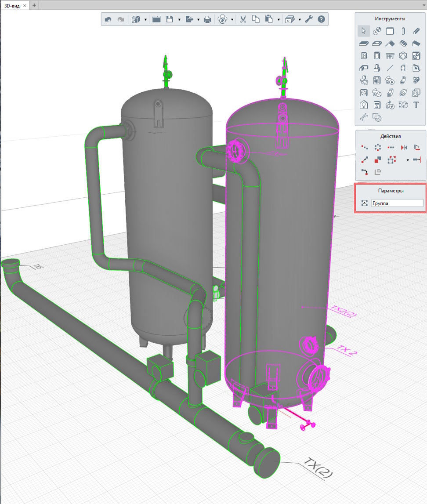Select the Stair tool
Viewport: 427px width, 504px height.
403,44
